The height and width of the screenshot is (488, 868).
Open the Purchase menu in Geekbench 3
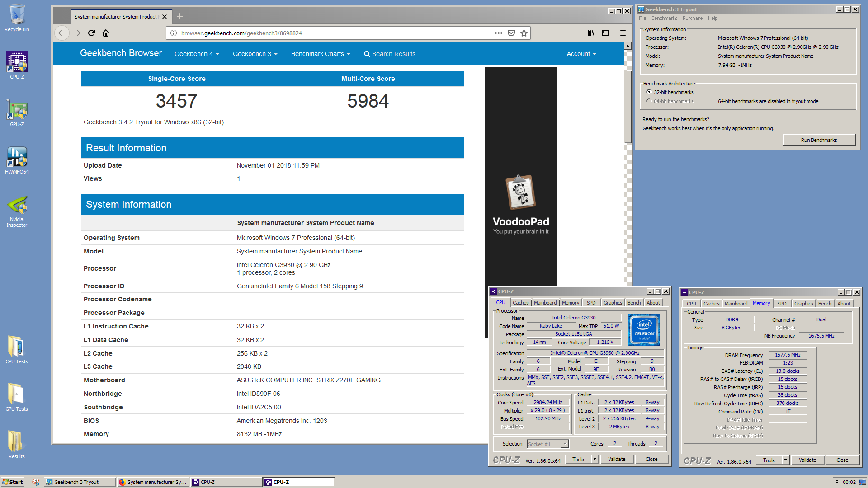[x=692, y=18]
